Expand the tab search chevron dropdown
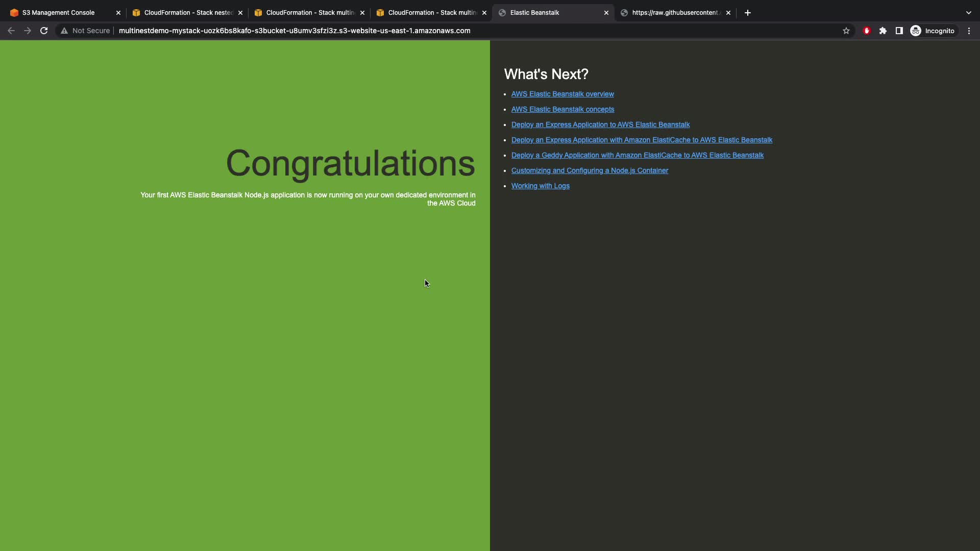The height and width of the screenshot is (551, 980). pos(968,13)
